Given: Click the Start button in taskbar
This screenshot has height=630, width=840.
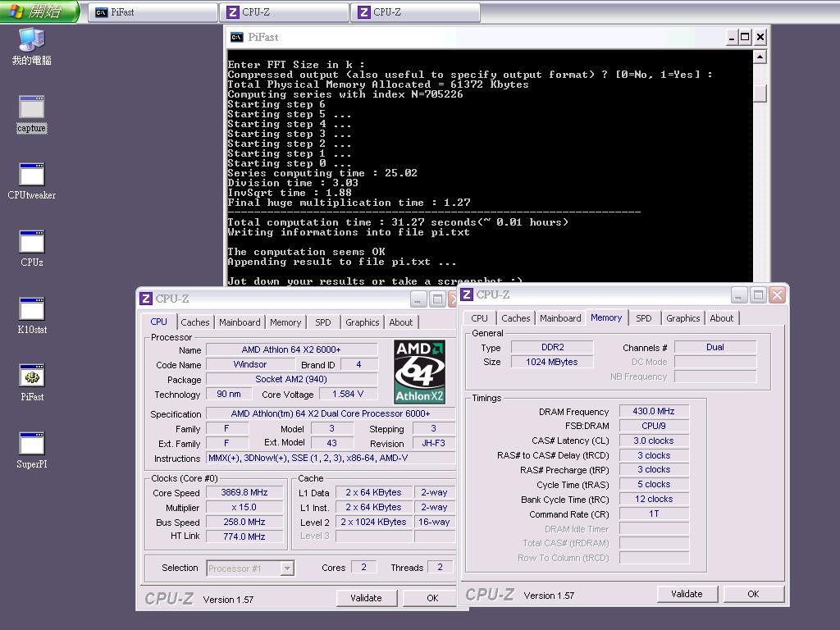Looking at the screenshot, I should click(39, 11).
